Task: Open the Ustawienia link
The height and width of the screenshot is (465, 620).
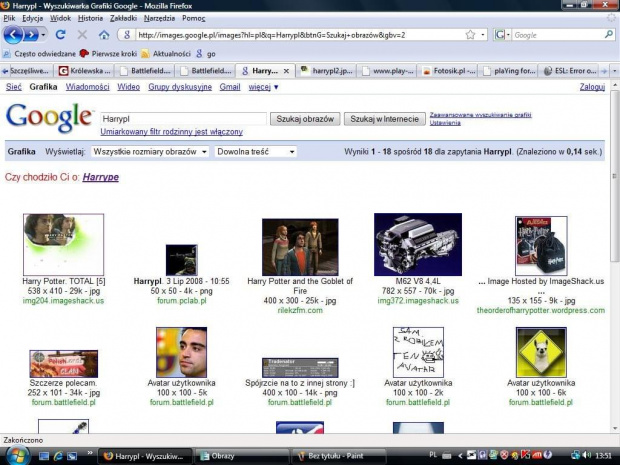Action: coord(445,123)
